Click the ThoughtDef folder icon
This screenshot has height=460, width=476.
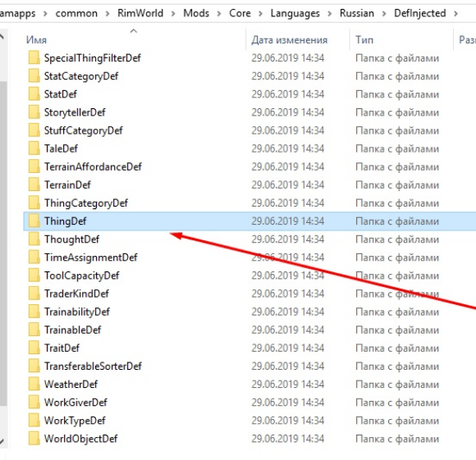(x=34, y=239)
